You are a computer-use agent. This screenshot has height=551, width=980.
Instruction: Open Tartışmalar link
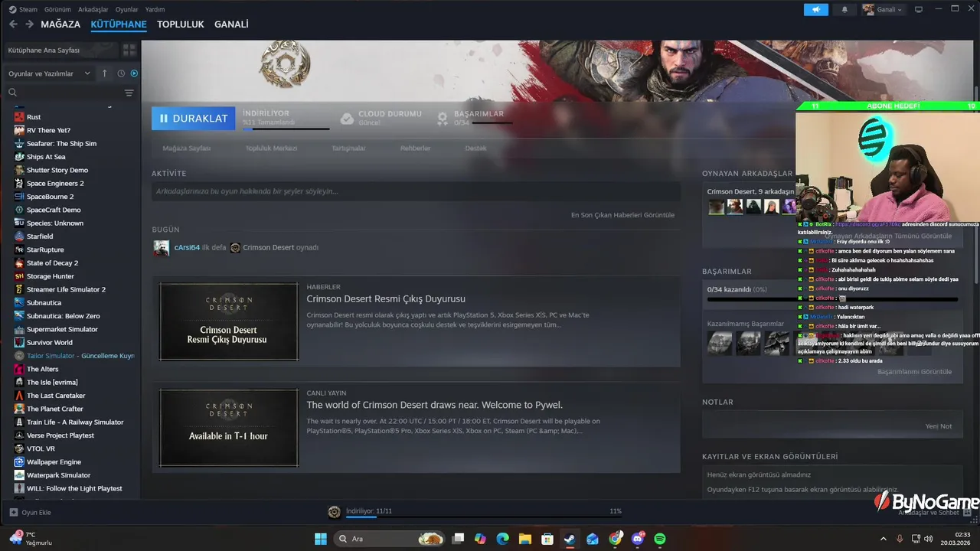tap(348, 148)
